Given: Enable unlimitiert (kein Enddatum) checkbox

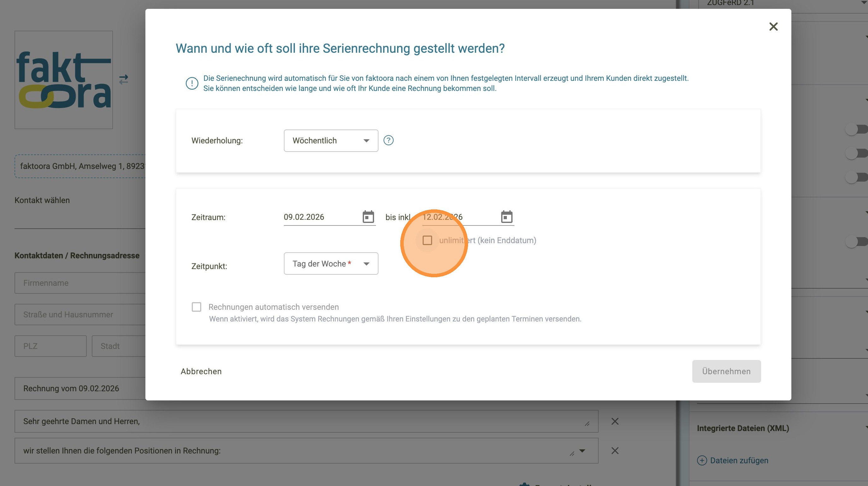Looking at the screenshot, I should 427,240.
